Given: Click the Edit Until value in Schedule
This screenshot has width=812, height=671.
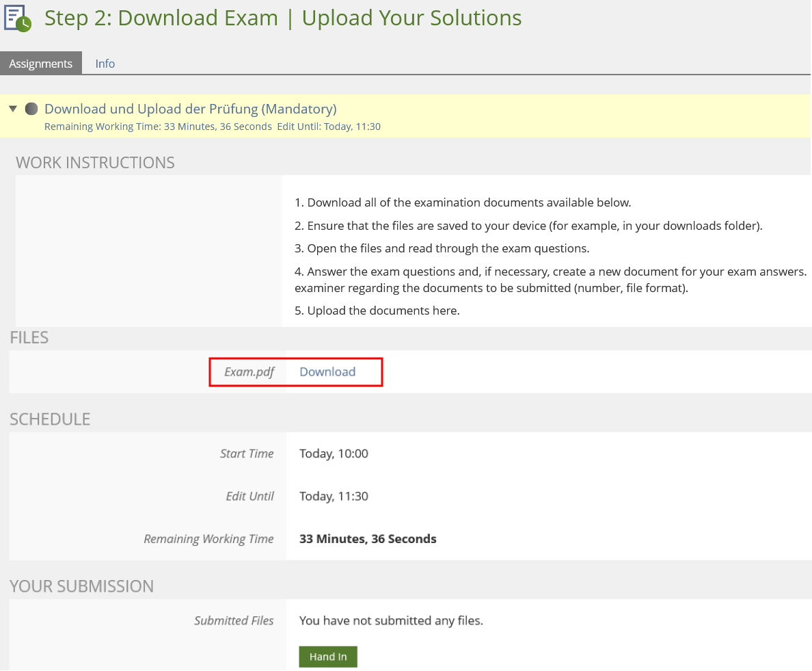Looking at the screenshot, I should point(334,497).
